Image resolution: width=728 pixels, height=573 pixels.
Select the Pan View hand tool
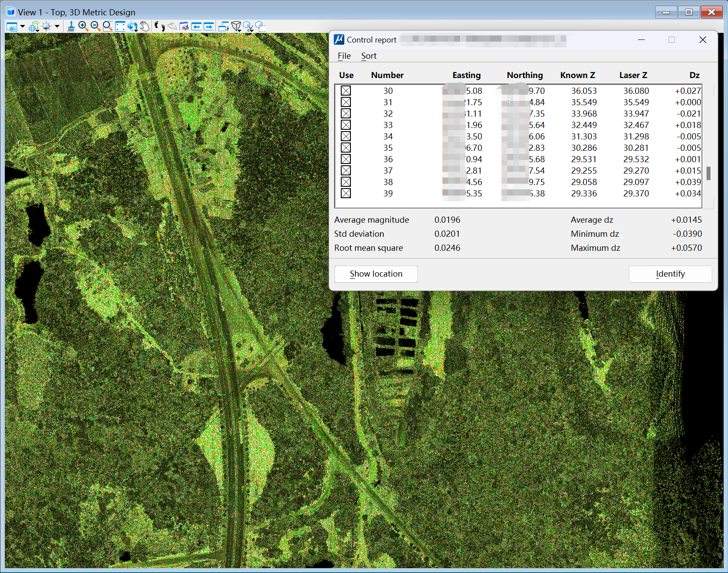(145, 26)
